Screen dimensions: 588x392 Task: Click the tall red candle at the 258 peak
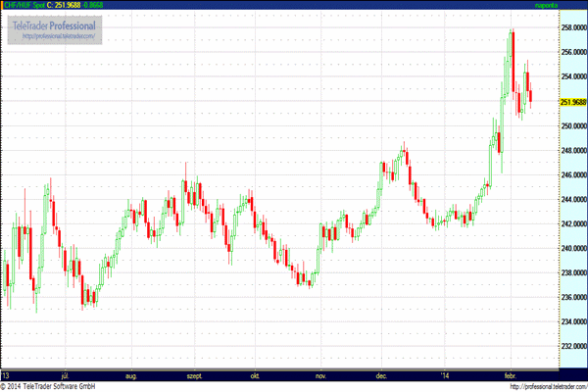point(513,62)
